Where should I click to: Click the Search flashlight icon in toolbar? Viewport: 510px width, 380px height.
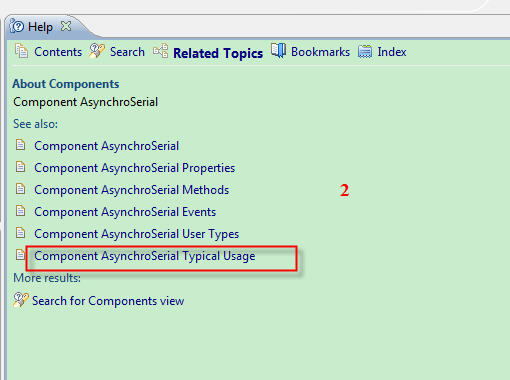point(96,51)
